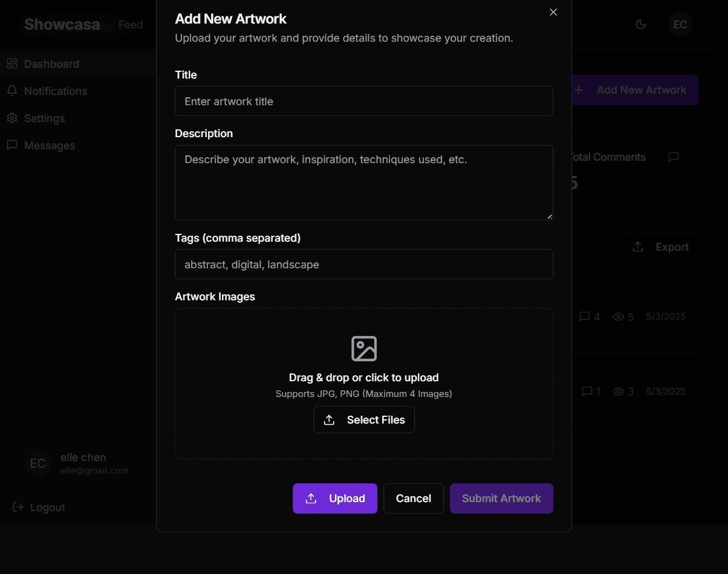Click the Settings gear icon
728x574 pixels.
tap(12, 118)
